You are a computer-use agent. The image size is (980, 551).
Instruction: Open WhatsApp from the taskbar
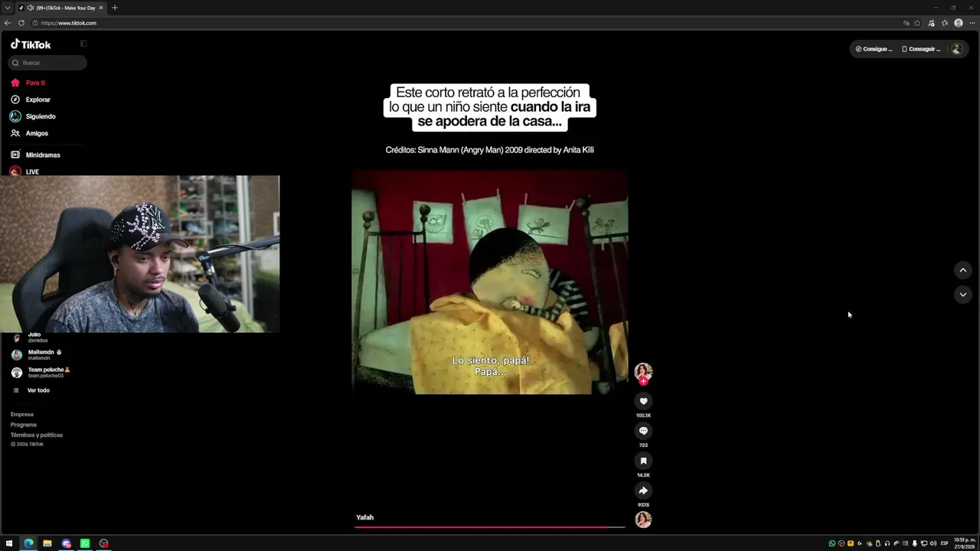(85, 543)
